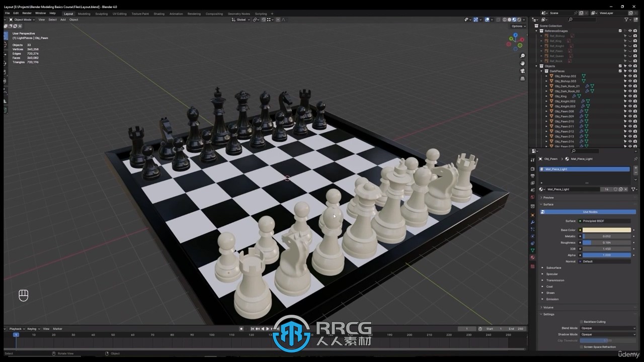This screenshot has width=644, height=362.
Task: Switch perspective/orthographic grid icon
Action: pos(523,78)
